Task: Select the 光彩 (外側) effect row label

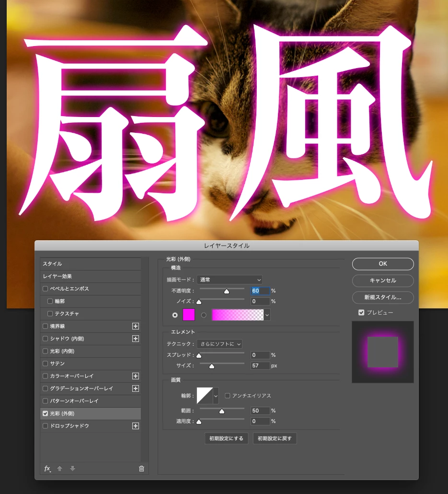Action: (62, 413)
